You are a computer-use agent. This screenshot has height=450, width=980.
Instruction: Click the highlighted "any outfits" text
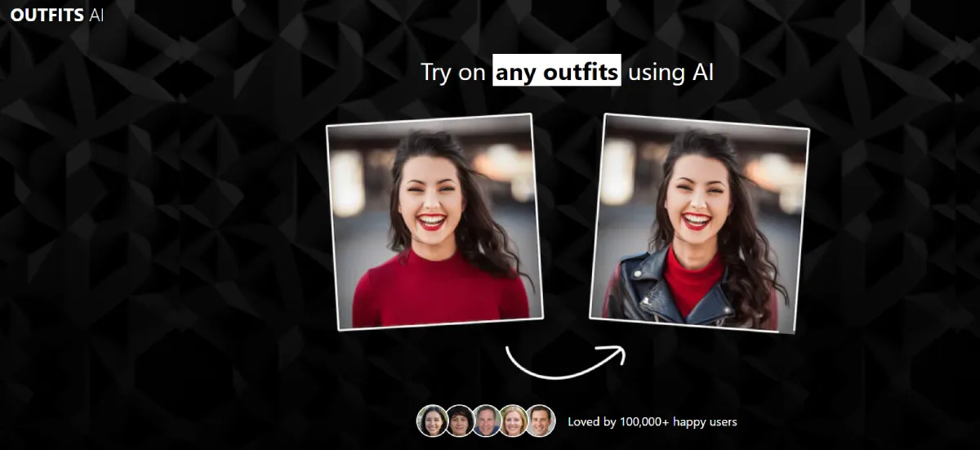[x=557, y=71]
